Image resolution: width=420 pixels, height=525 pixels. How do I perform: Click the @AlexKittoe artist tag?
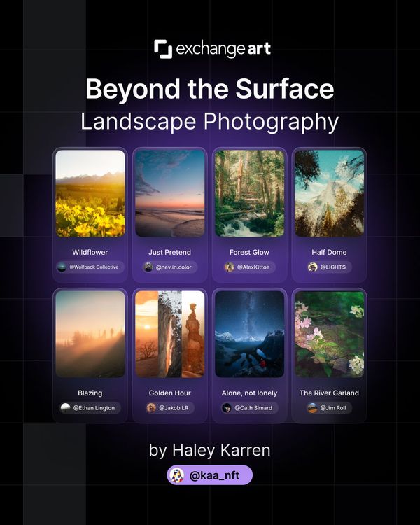pos(249,267)
